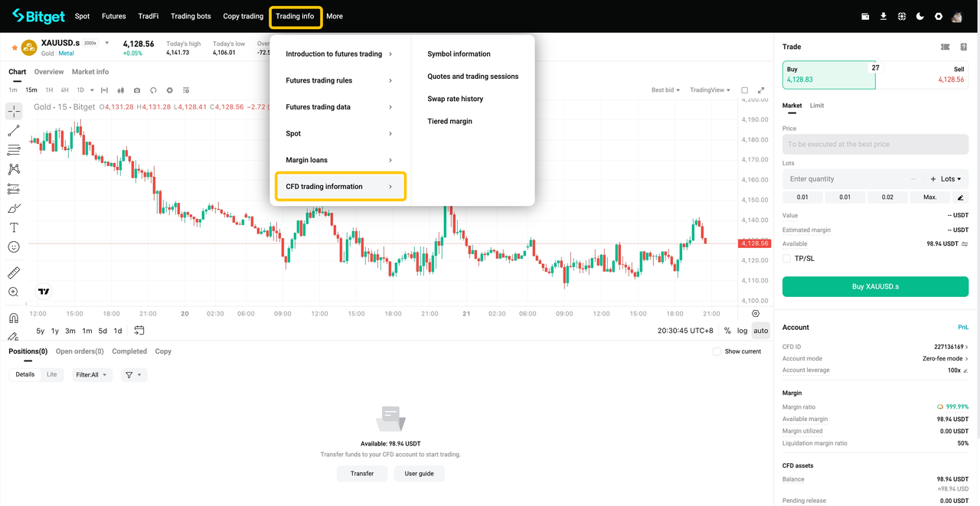Open the emoji icons tool
Viewport: 980px width, 506px height.
pos(14,246)
